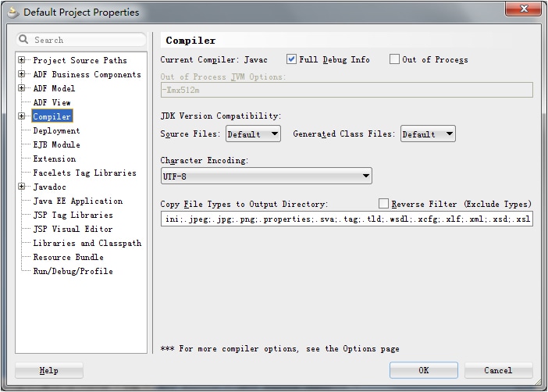Click the Cancel button
548x392 pixels.
498,370
